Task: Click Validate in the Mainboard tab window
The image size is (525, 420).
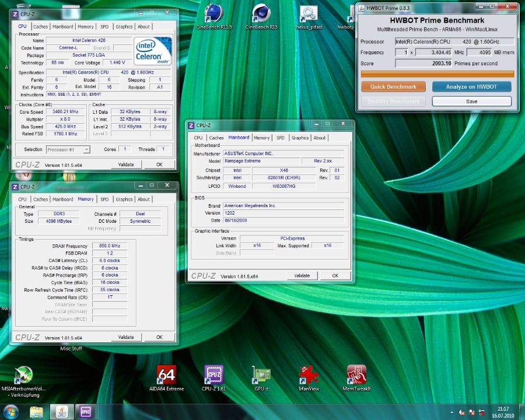Action: [302, 276]
